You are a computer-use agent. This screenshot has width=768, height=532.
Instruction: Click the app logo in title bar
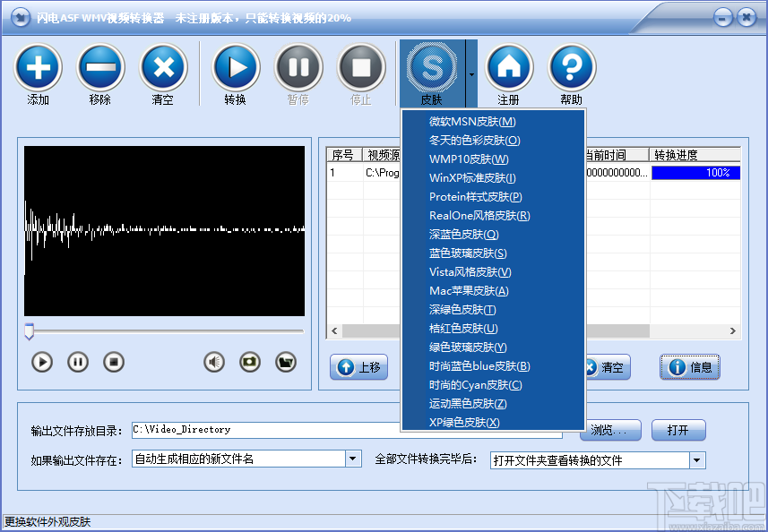(x=20, y=18)
